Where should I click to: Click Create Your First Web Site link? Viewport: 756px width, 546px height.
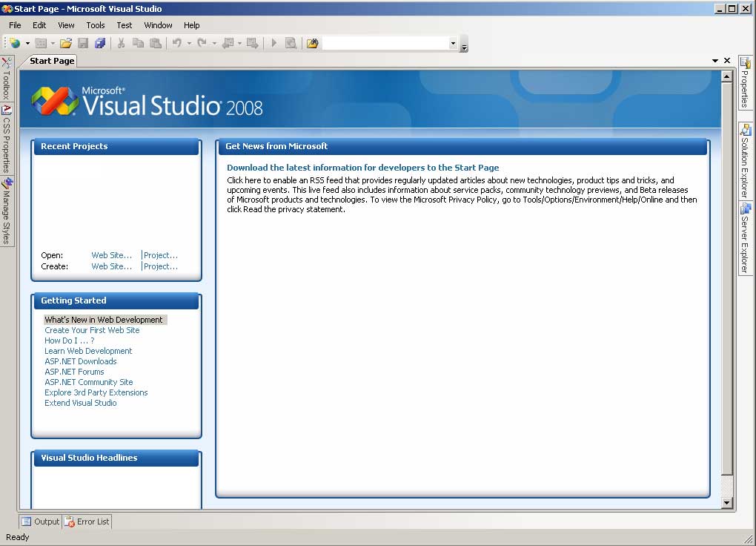pos(92,330)
